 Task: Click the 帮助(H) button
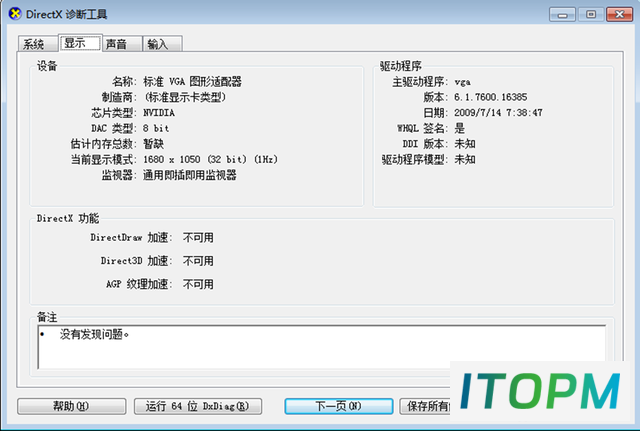pyautogui.click(x=71, y=406)
